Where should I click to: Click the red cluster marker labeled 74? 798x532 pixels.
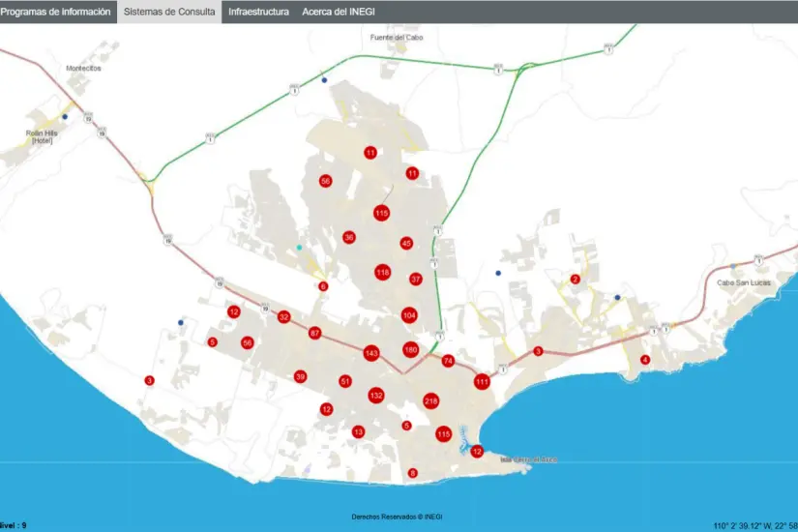[448, 361]
